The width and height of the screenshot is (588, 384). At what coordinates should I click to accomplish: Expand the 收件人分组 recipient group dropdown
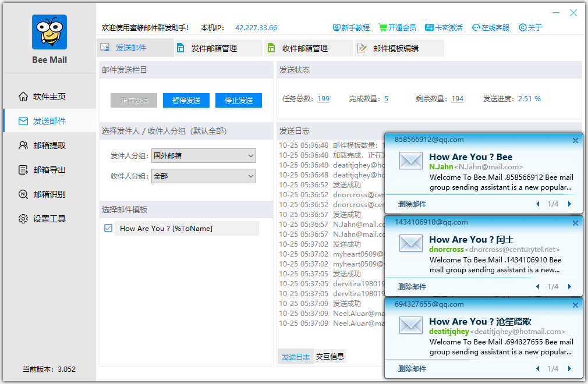[x=203, y=176]
